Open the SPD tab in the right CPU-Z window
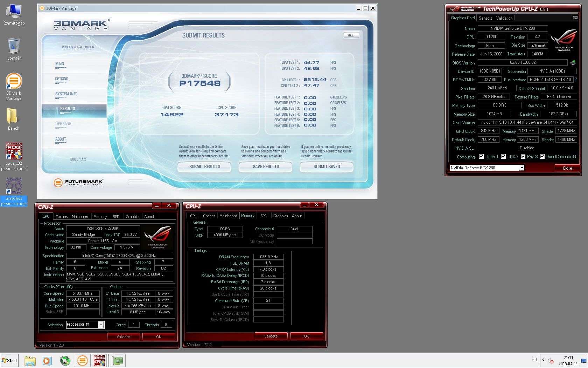 click(x=264, y=216)
